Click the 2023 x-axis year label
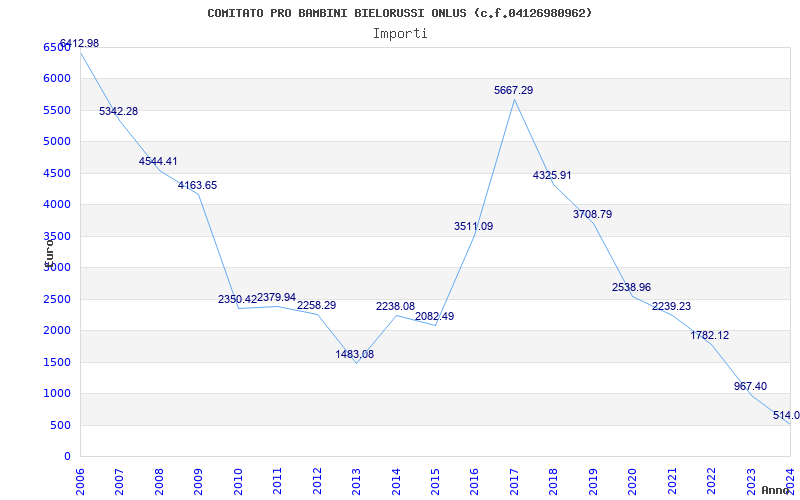Screen dimensions: 800x500 point(751,481)
